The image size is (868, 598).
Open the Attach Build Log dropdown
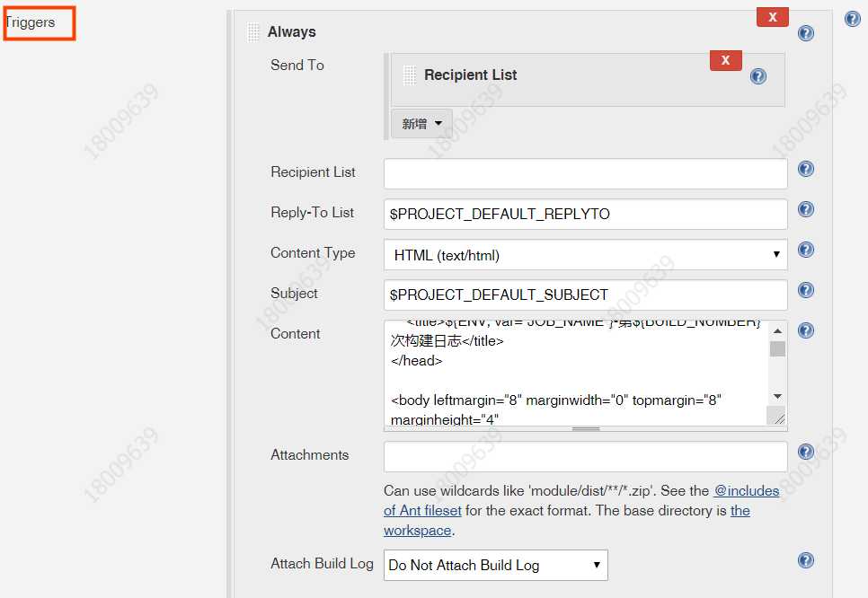495,565
